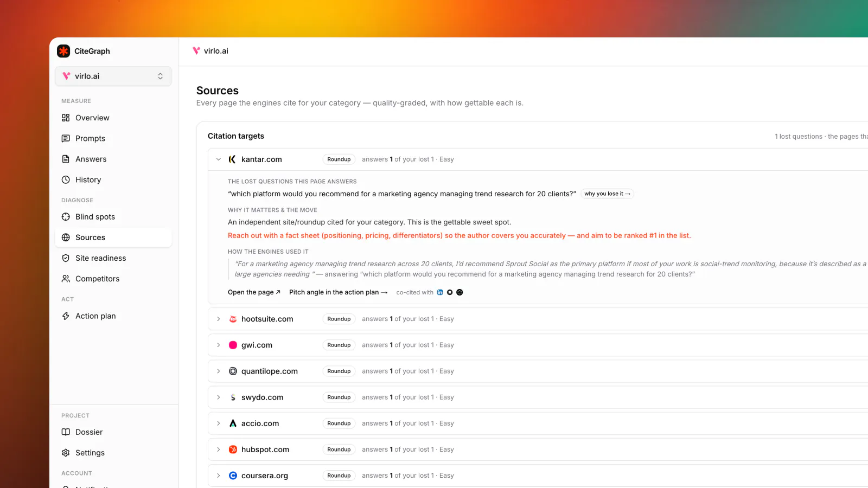This screenshot has height=488, width=868.
Task: Click the quantilope.com ring favicon
Action: click(233, 371)
